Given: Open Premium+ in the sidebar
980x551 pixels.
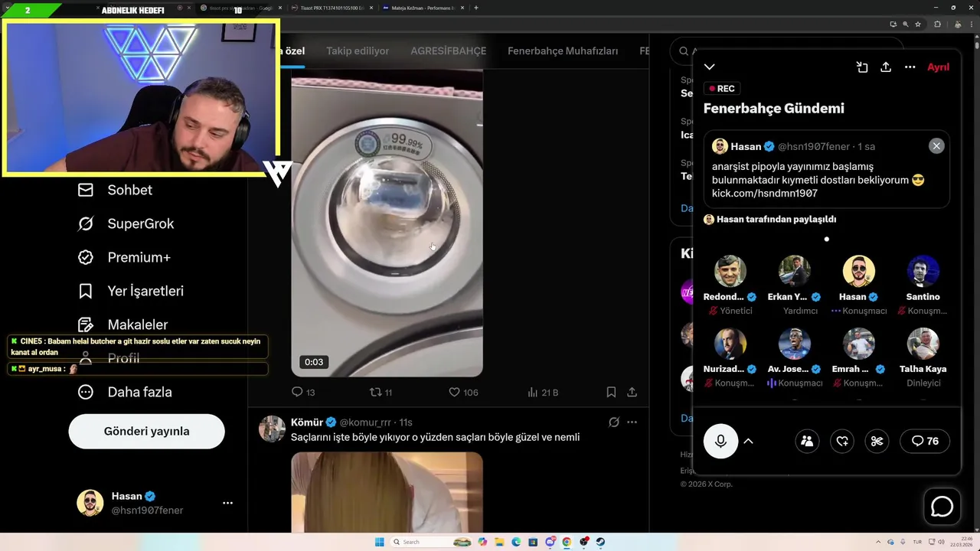Looking at the screenshot, I should click(124, 257).
